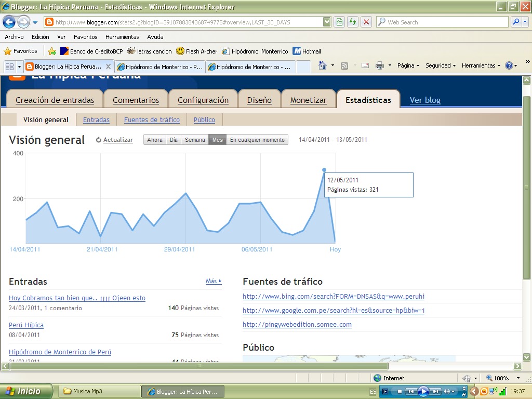This screenshot has height=399, width=532.
Task: Click the blue help question mark icon
Action: point(509,65)
